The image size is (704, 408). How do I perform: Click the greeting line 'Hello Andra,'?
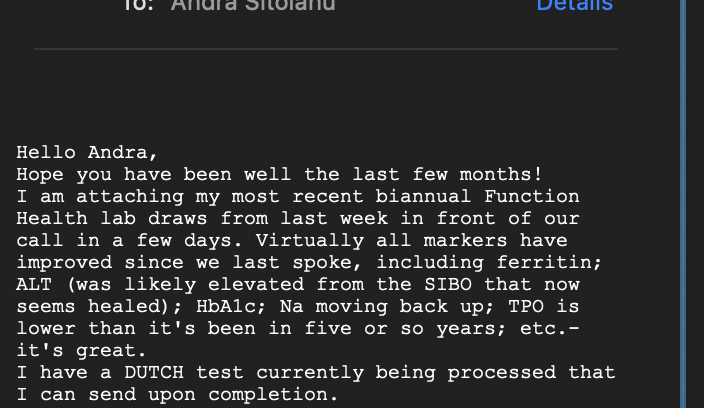[87, 152]
